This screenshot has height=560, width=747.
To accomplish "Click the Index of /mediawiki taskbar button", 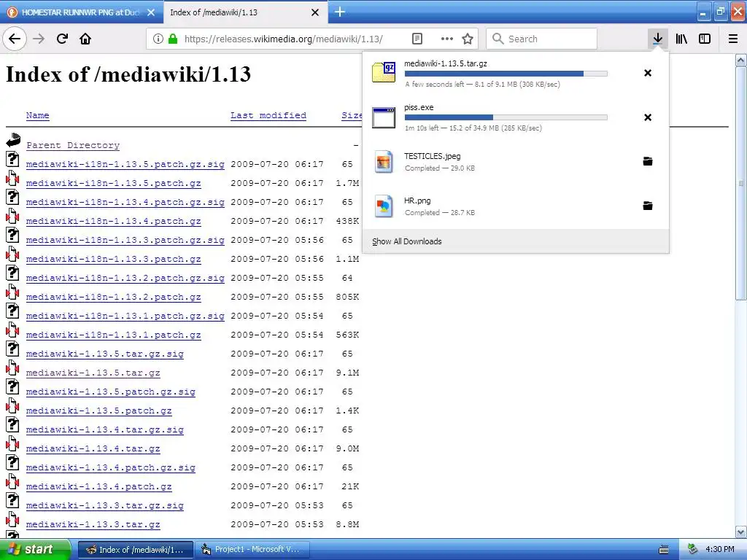I will 136,550.
